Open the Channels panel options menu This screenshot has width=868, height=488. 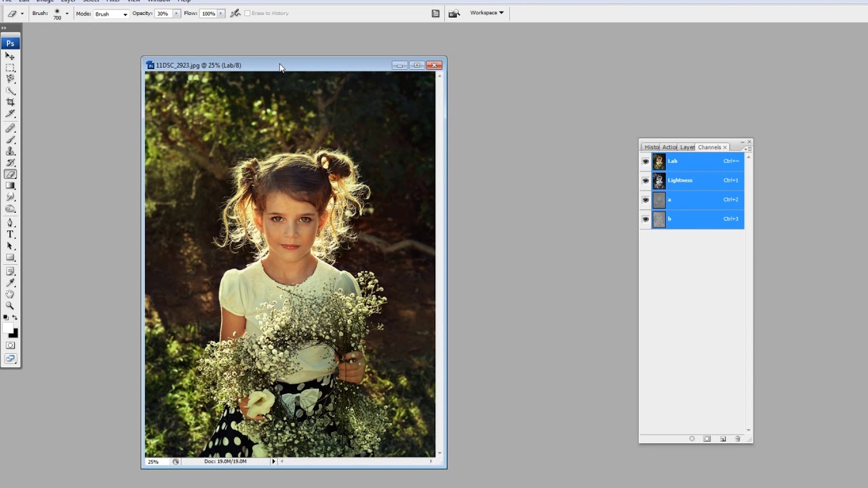click(747, 148)
